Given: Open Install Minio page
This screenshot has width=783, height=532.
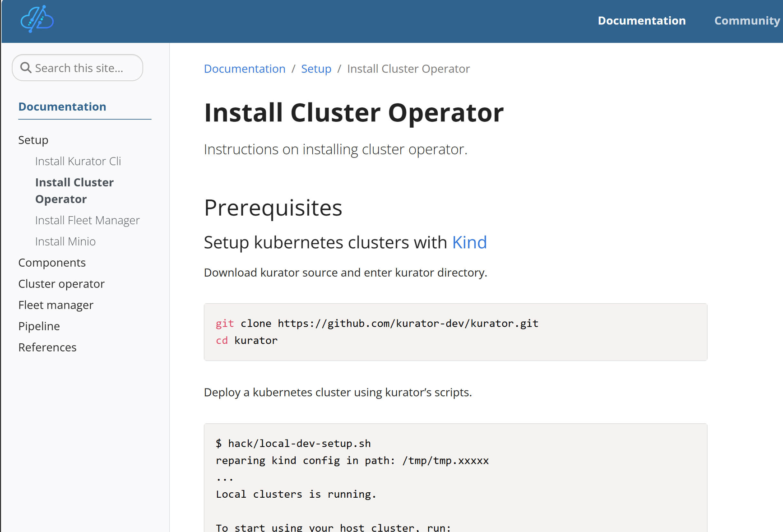Looking at the screenshot, I should (x=65, y=241).
